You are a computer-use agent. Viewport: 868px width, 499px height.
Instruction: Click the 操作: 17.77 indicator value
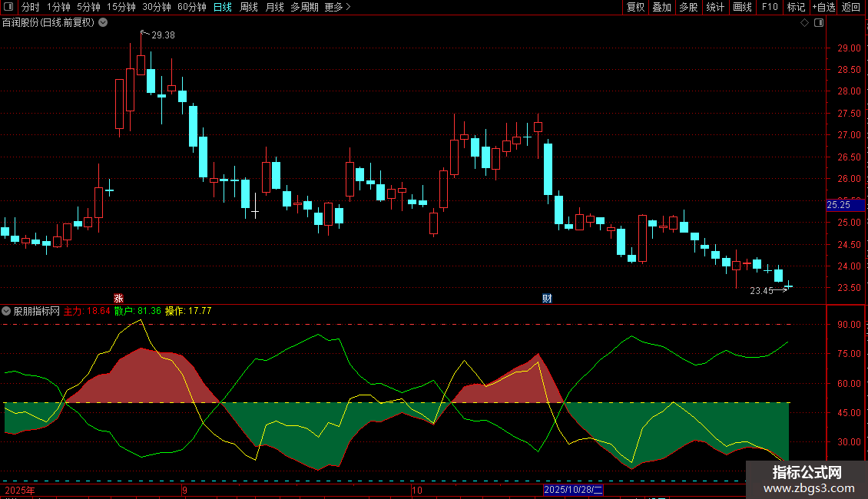(x=188, y=311)
